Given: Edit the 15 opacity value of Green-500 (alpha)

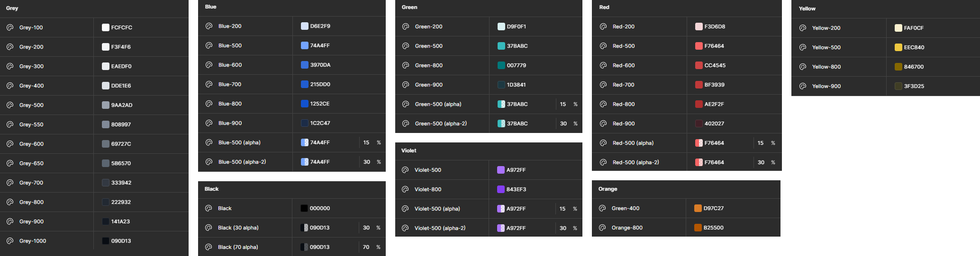Looking at the screenshot, I should click(563, 104).
